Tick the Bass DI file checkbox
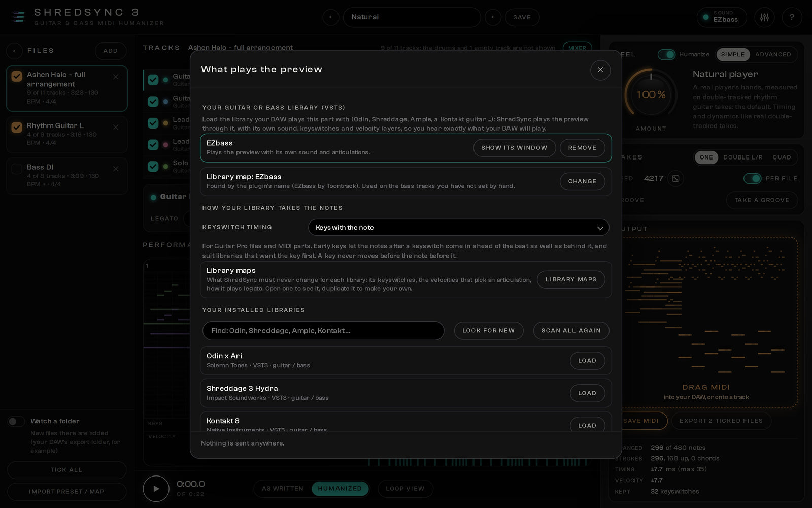The width and height of the screenshot is (812, 508). point(17,169)
